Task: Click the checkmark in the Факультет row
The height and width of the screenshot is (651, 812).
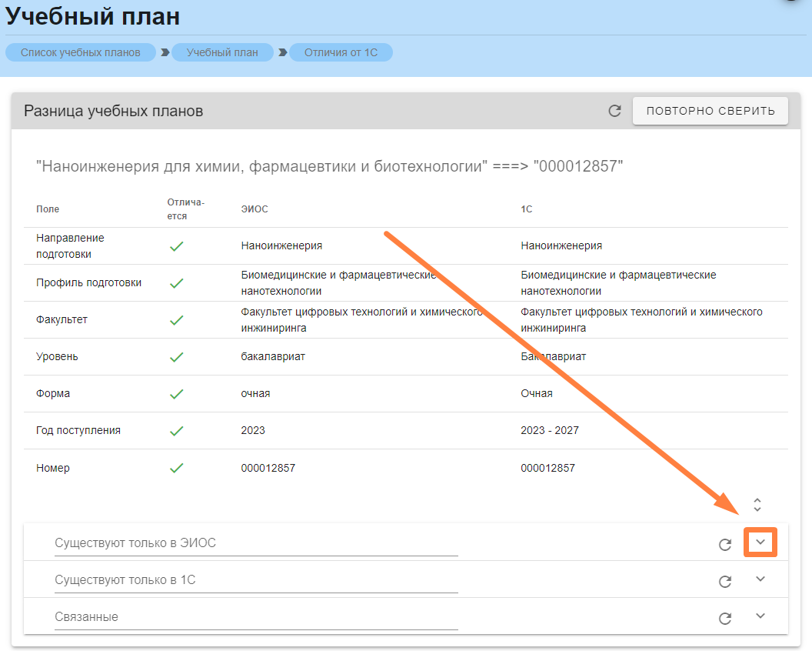Action: click(x=177, y=319)
